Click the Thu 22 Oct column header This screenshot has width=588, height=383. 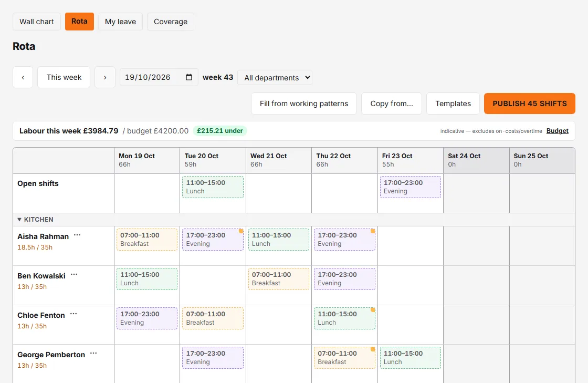coord(344,160)
